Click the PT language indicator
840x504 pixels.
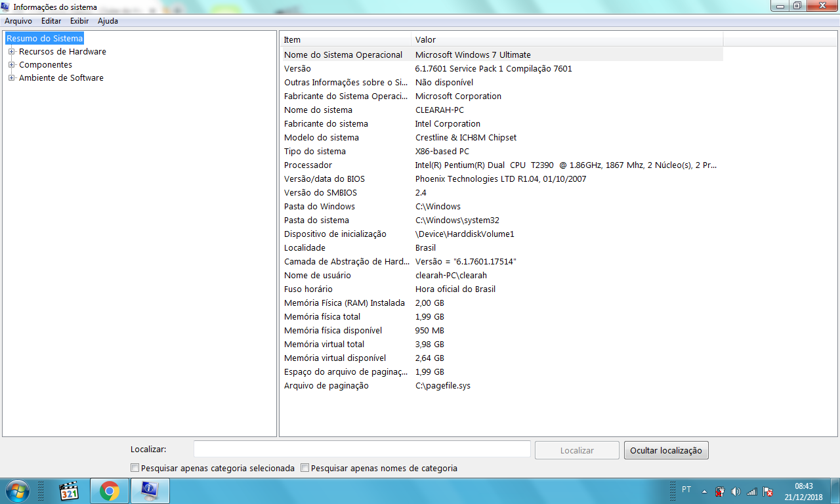(x=686, y=490)
